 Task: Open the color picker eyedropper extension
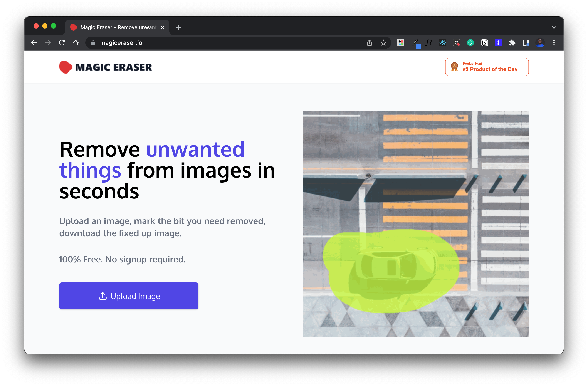[x=417, y=44]
